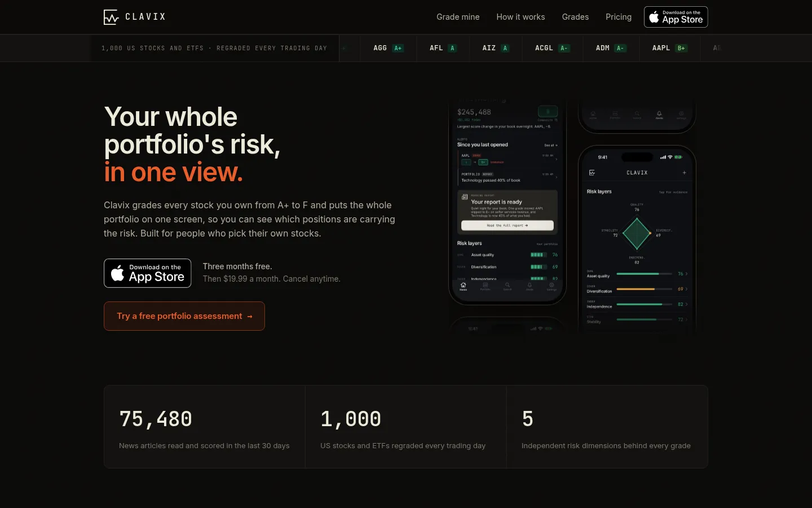This screenshot has height=508, width=812.
Task: Tap the Portfolio icon in the left phone's tab bar
Action: [x=485, y=285]
